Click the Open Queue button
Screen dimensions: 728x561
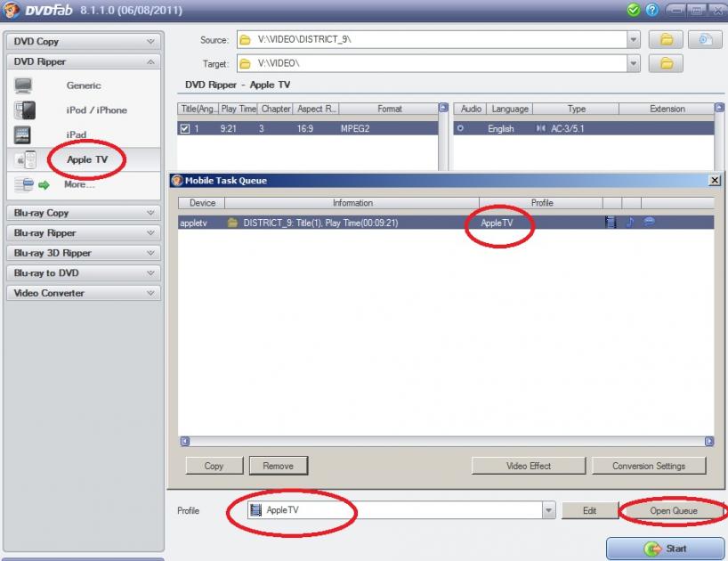[x=673, y=511]
